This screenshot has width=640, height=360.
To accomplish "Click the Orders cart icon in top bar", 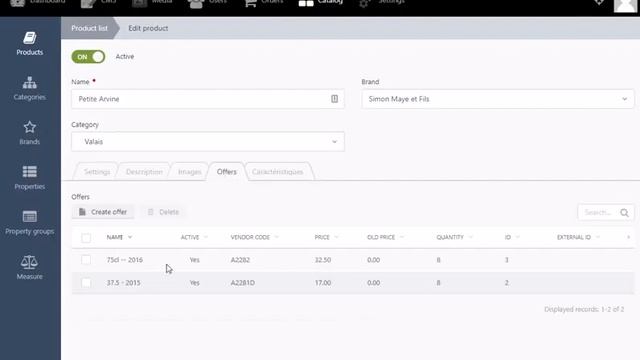I will tap(251, 3).
